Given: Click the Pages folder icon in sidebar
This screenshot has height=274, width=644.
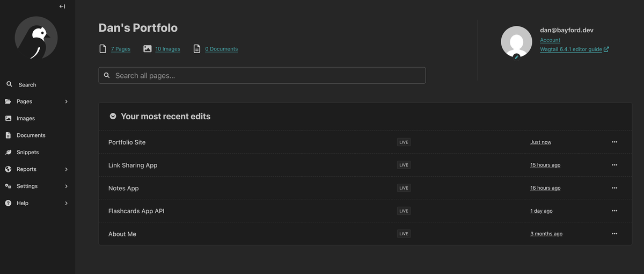Looking at the screenshot, I should (8, 101).
